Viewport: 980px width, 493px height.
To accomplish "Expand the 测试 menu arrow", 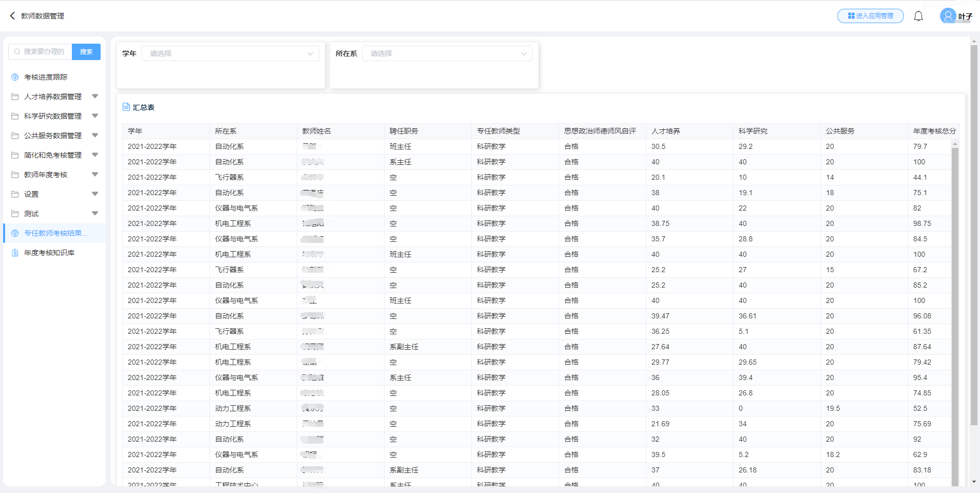I will point(95,214).
